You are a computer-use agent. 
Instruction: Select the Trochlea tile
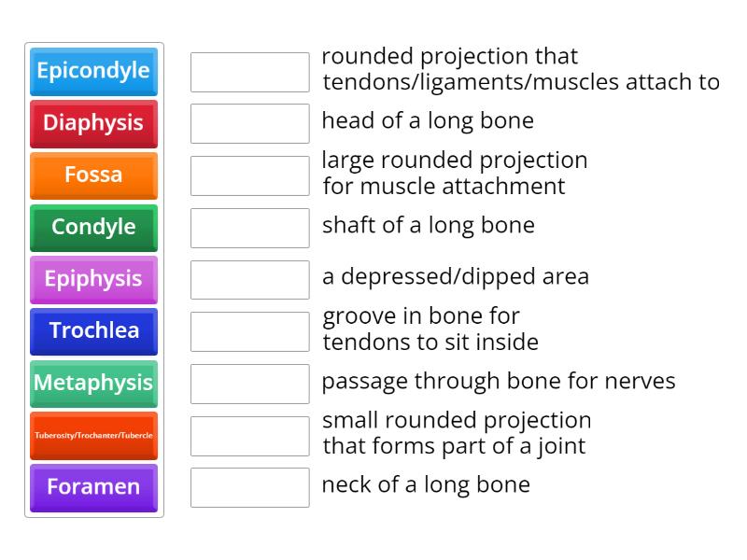coord(93,331)
